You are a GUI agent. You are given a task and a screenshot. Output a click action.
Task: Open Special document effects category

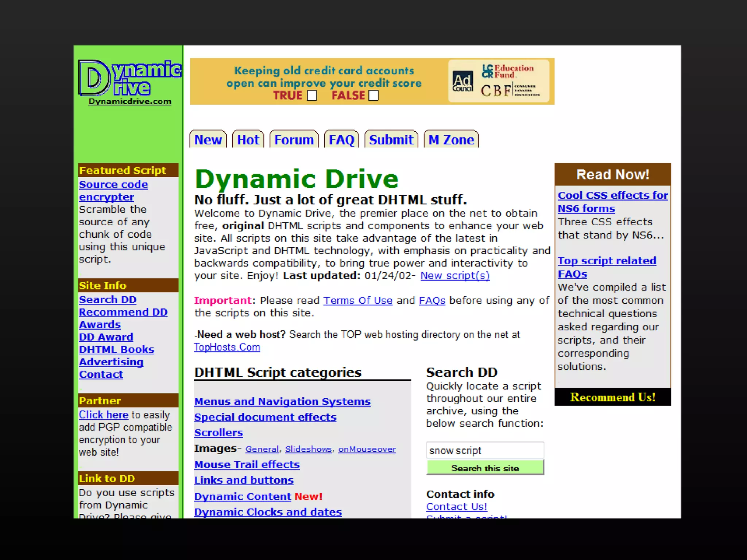(x=265, y=417)
